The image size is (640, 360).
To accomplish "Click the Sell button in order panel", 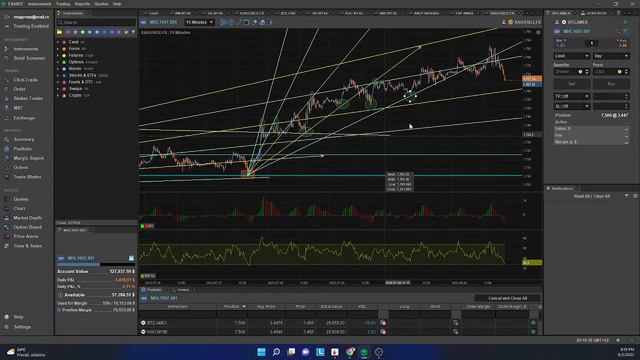I will 572,84.
